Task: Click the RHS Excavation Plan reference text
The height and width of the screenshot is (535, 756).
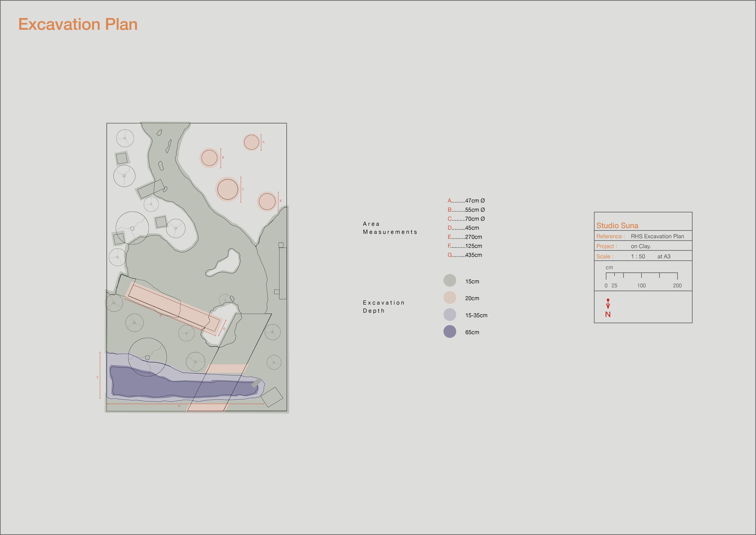Action: [x=657, y=236]
